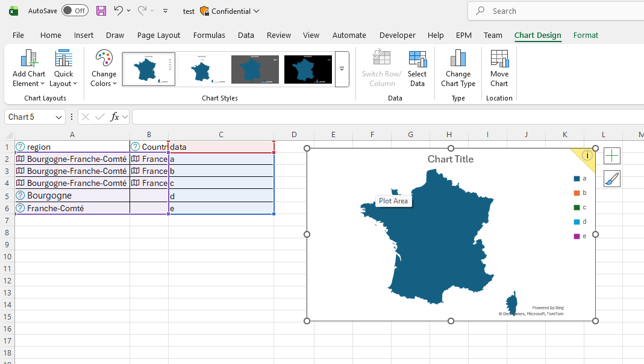644x364 pixels.
Task: Apply the black background chart style
Action: coord(308,69)
